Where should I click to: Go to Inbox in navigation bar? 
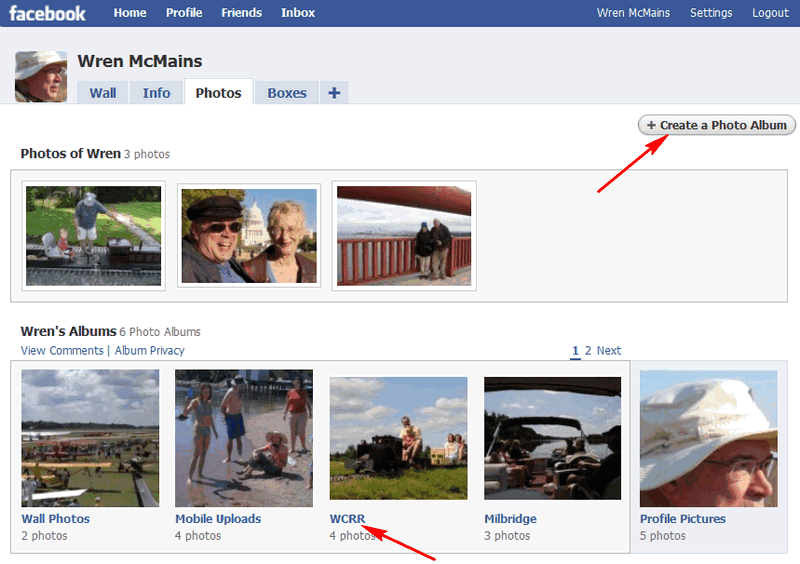coord(298,13)
